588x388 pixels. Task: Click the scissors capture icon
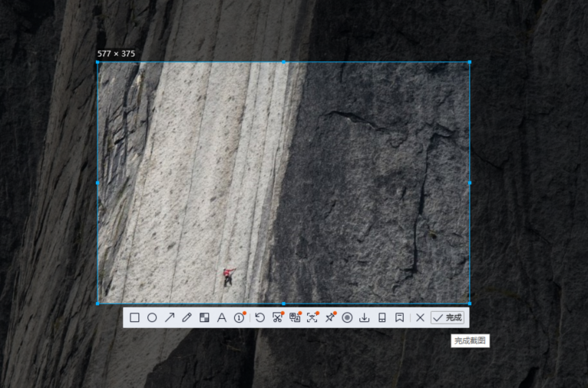tap(277, 317)
